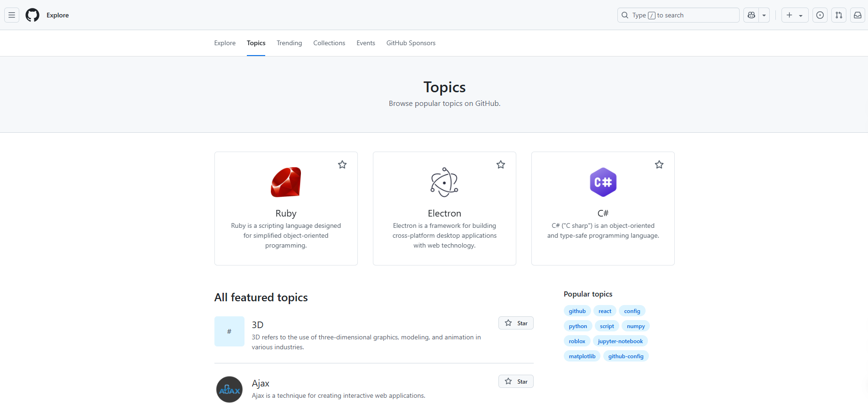Open the python popular topic tag
The image size is (868, 418).
click(x=578, y=326)
